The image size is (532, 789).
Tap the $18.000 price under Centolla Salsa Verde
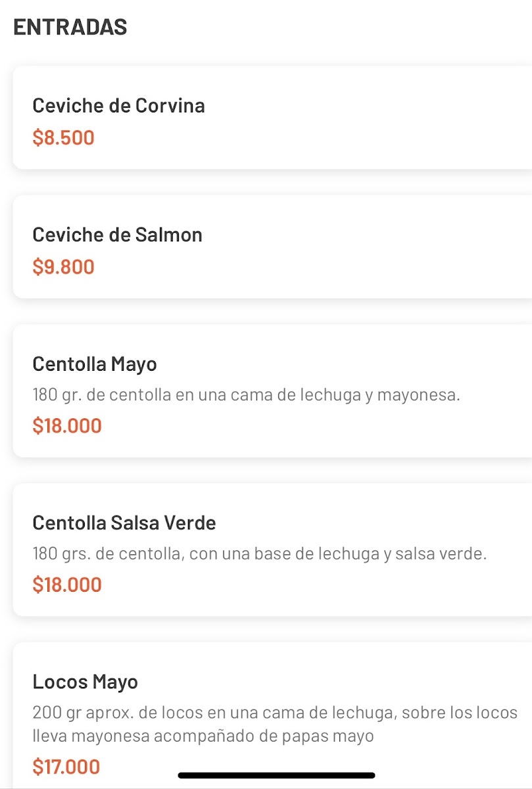67,585
